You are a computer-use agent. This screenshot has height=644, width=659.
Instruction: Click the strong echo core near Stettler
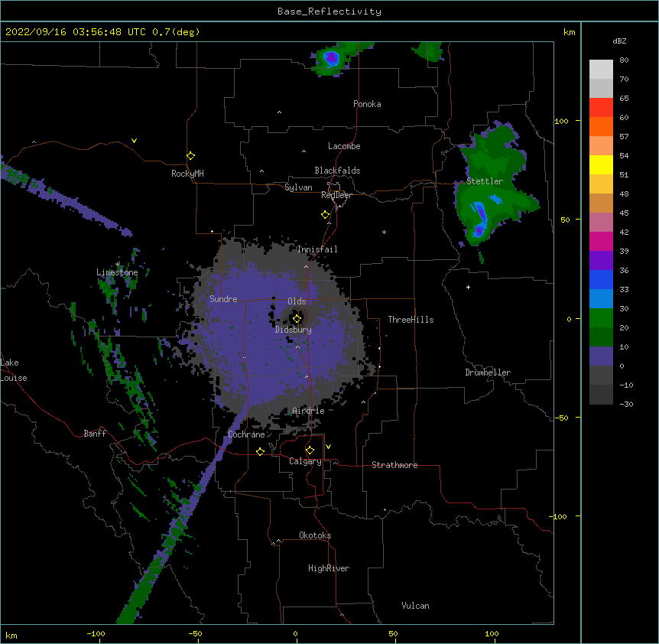479,219
